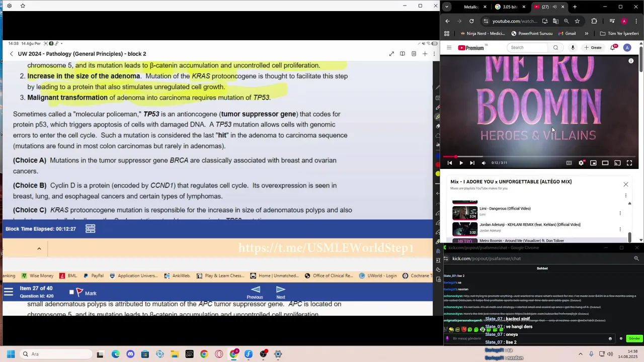Image resolution: width=644 pixels, height=362 pixels.
Task: Expand the collapsed panel with up chevron
Action: [39, 248]
